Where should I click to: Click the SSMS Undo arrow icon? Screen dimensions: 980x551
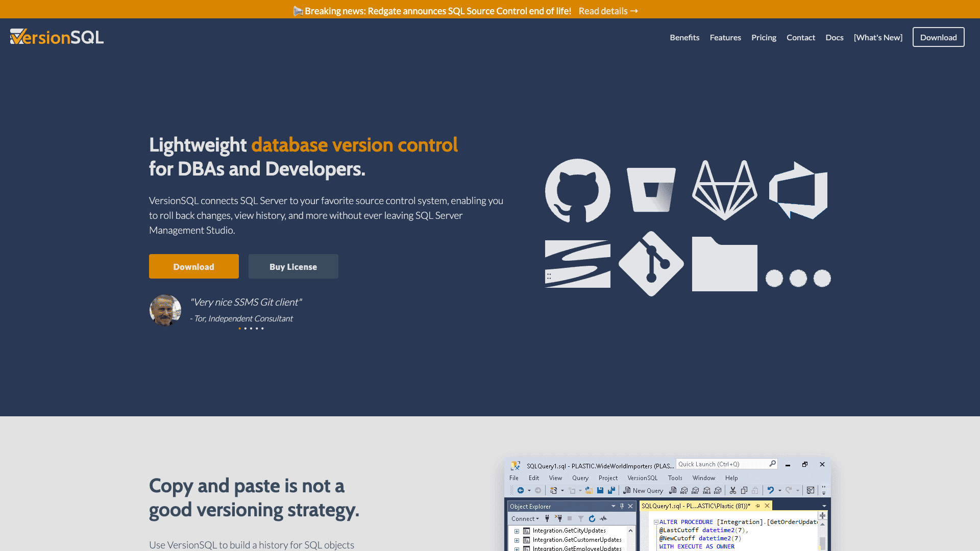click(x=771, y=490)
